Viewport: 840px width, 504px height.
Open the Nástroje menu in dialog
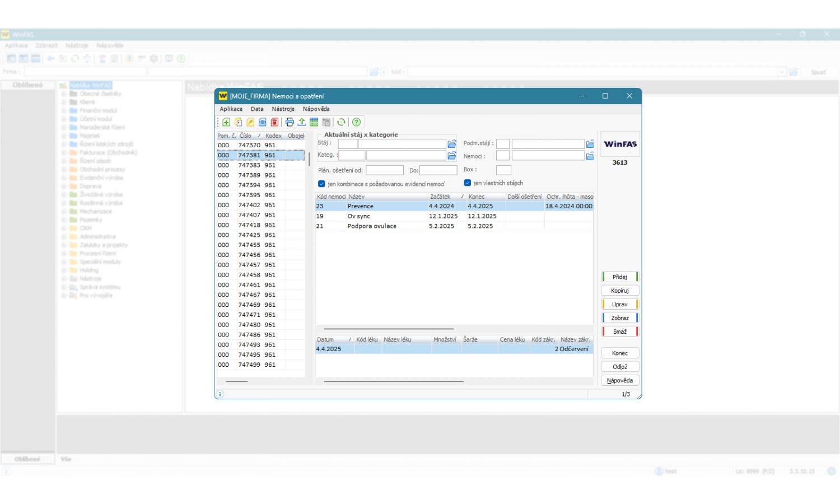coord(283,109)
